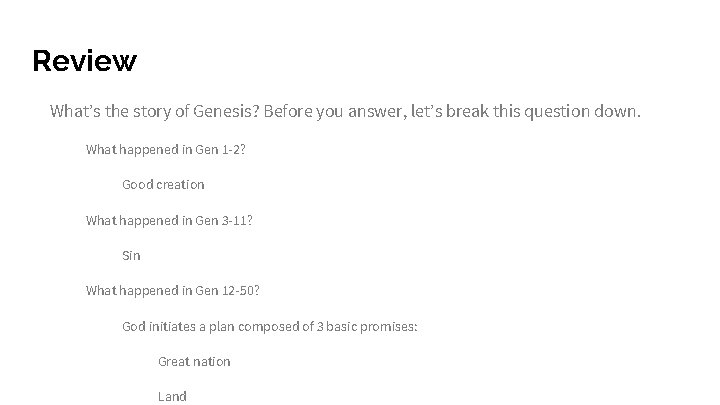Click the word Genesis in the top question
Image resolution: width=720 pixels, height=405 pixels.
click(x=226, y=111)
